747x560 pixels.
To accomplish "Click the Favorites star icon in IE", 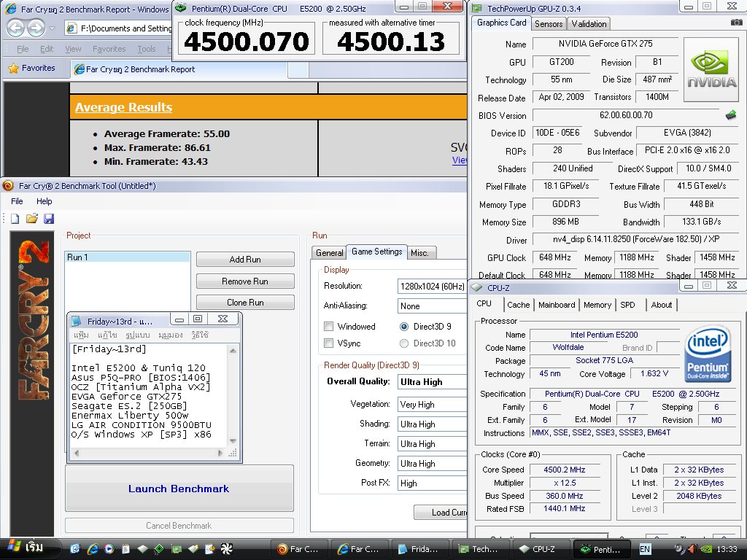I will [13, 68].
